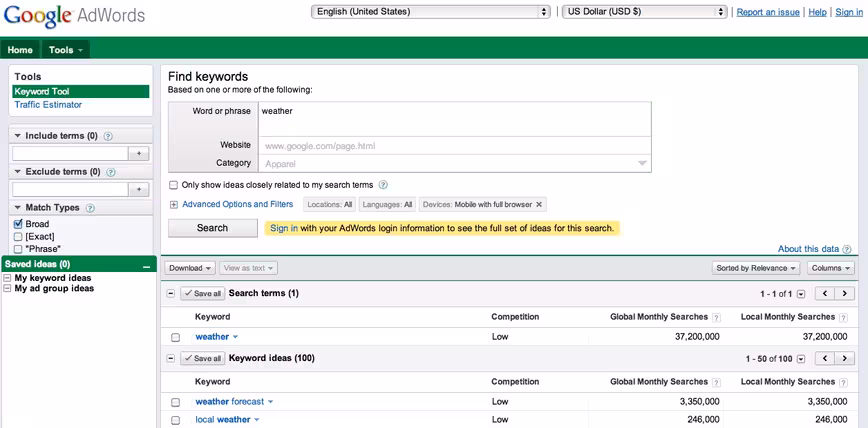Screen dimensions: 868x428
Task: Expand Advanced Options and Filters
Action: point(237,204)
